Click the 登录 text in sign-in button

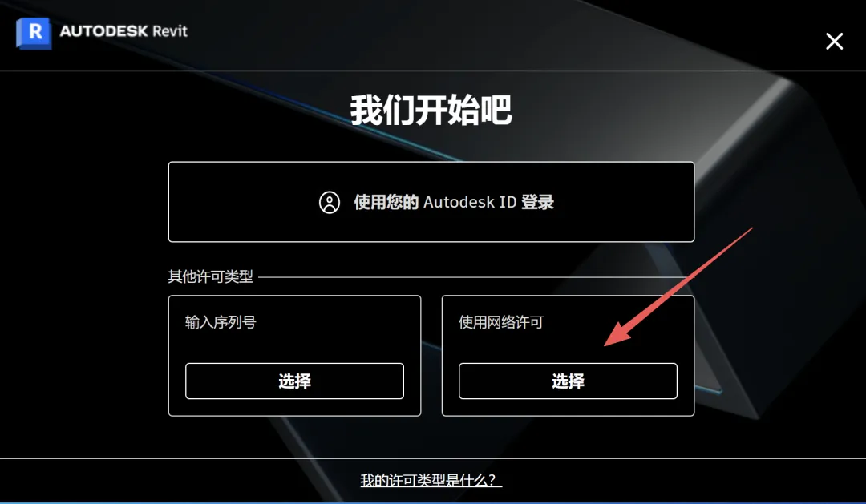coord(537,202)
